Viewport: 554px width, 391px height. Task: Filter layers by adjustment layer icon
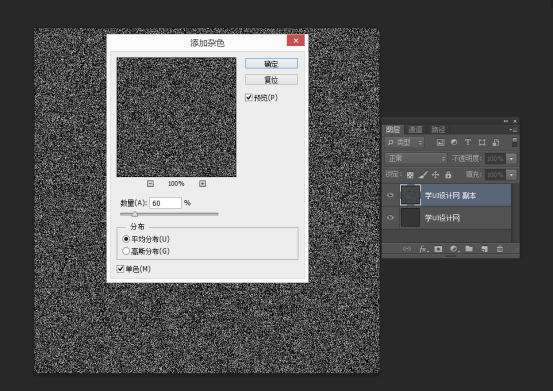coord(454,142)
